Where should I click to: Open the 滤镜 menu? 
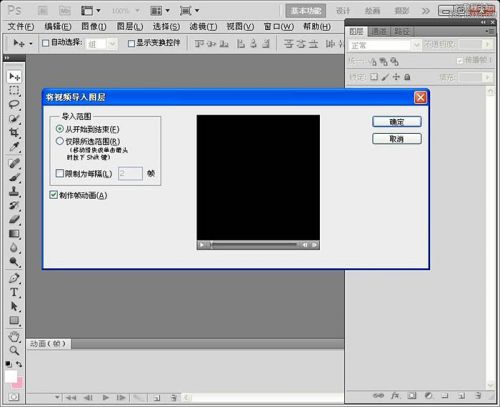coord(203,26)
